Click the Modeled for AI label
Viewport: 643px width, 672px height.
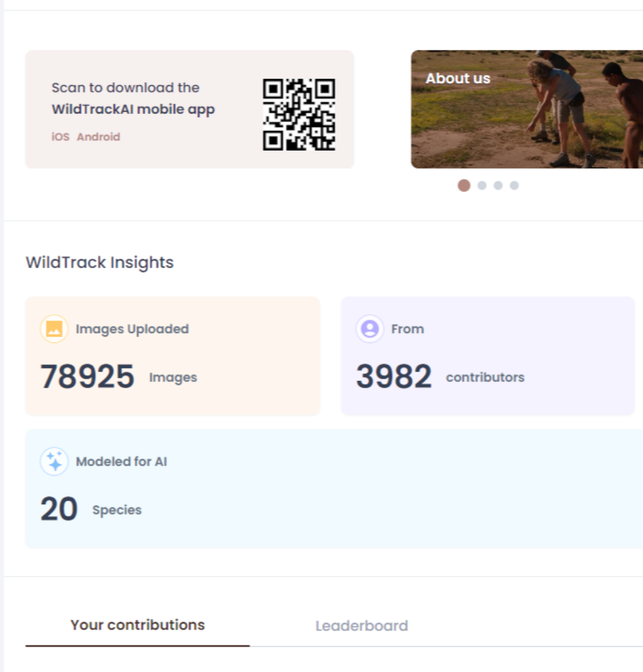[x=122, y=462]
